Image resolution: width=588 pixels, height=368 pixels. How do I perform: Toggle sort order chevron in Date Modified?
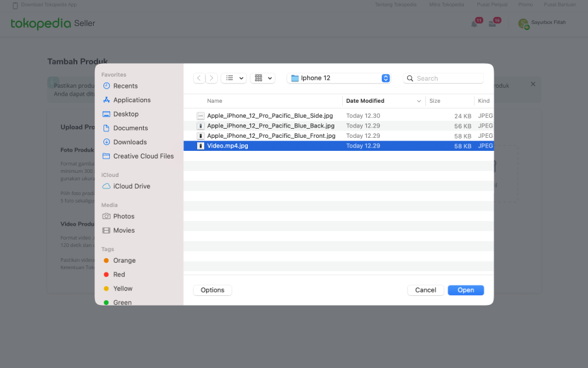pos(419,101)
